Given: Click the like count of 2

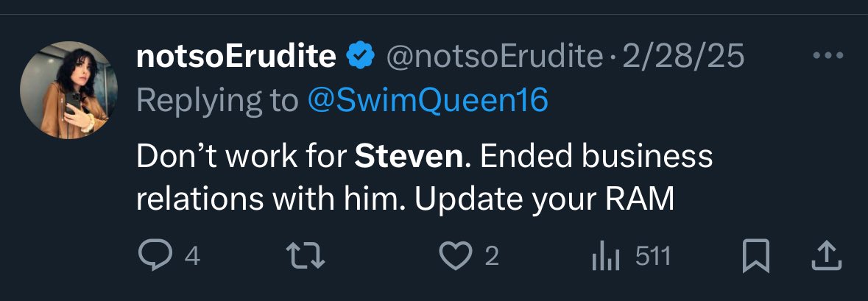Looking at the screenshot, I should point(492,256).
